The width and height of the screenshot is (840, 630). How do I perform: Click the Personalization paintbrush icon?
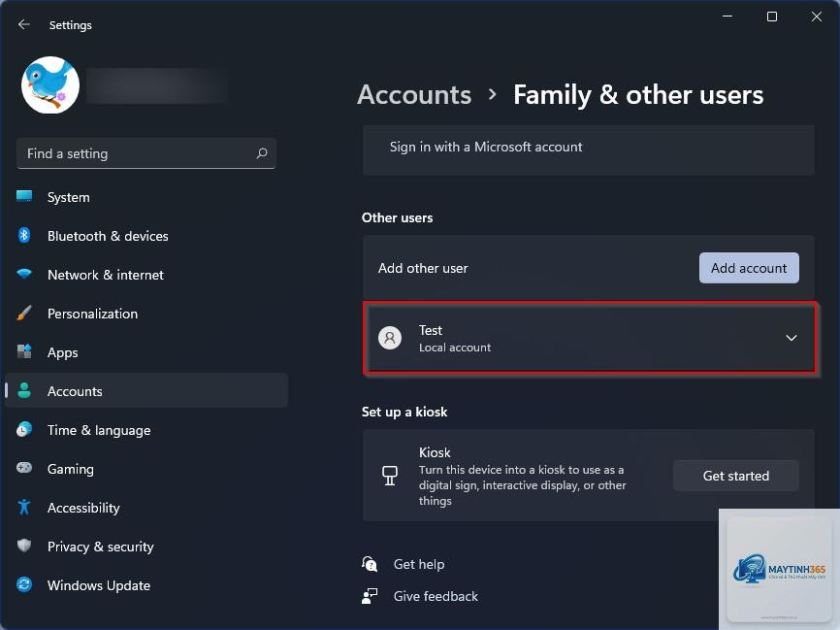(24, 314)
